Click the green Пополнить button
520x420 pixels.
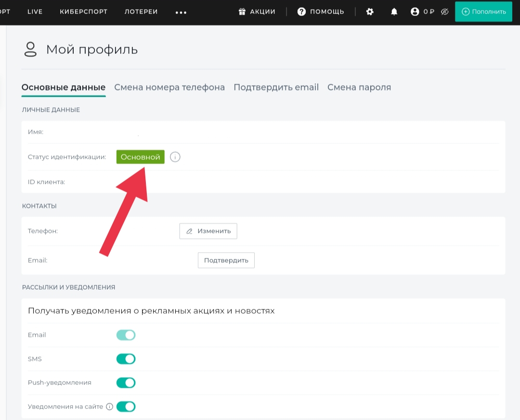point(484,12)
